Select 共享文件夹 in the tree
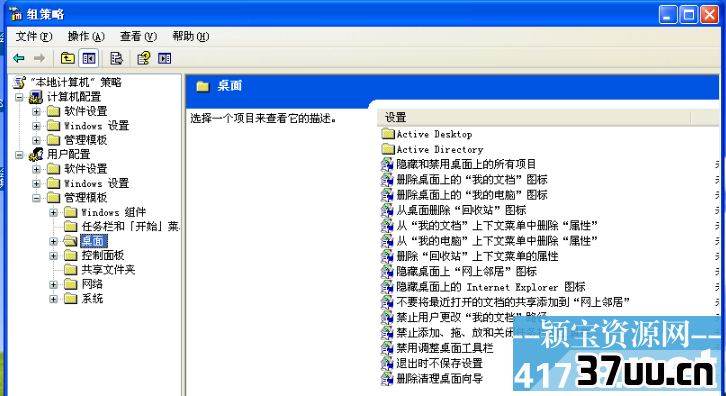This screenshot has height=396, width=726. tap(108, 270)
